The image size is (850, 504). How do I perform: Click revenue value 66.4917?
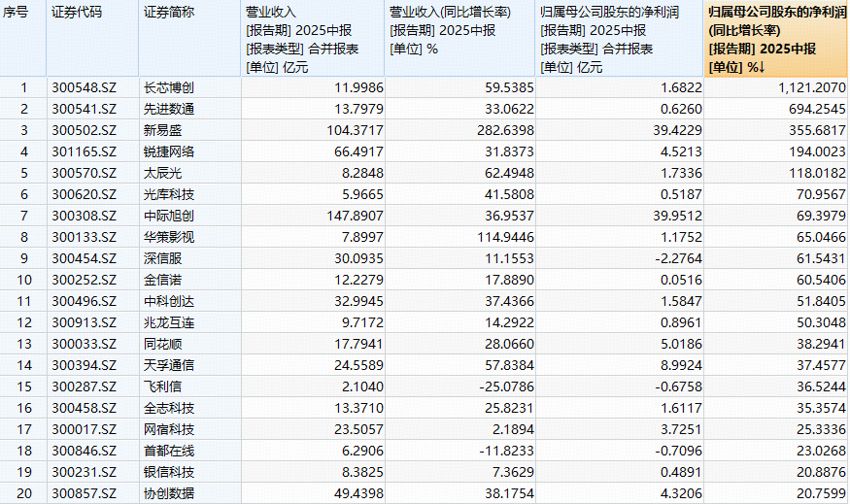click(358, 151)
